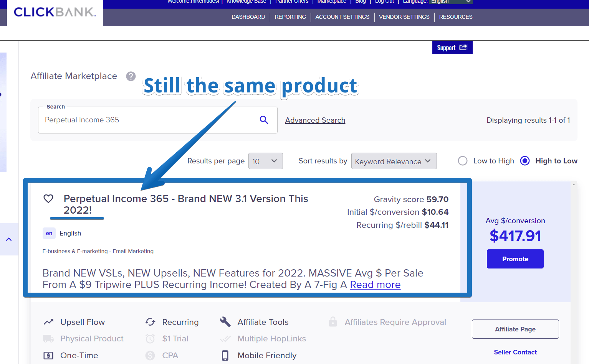
Task: Select the Low to High radio button
Action: [x=463, y=161]
